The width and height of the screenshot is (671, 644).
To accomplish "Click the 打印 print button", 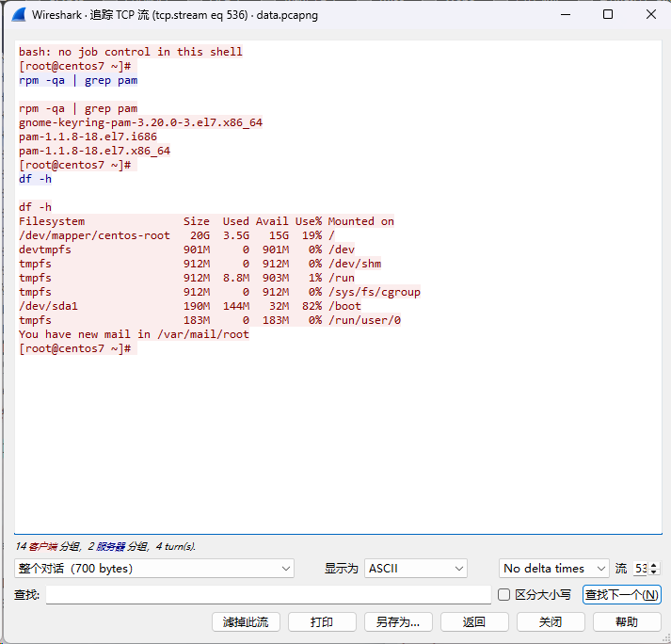I will point(322,622).
